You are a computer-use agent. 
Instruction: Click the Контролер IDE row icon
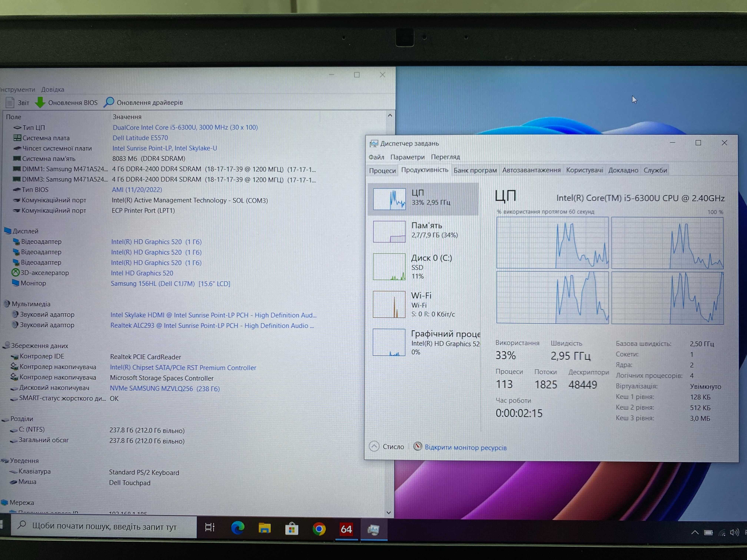click(14, 356)
